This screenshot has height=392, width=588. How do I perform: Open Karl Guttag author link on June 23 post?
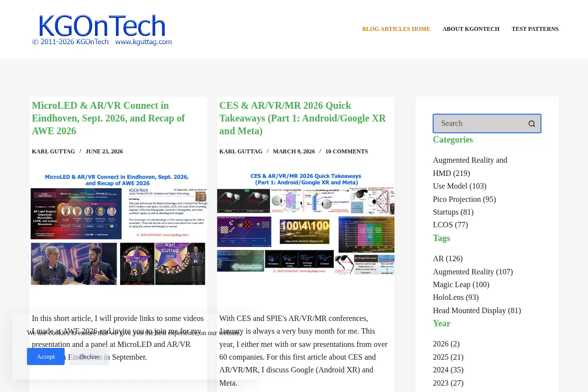click(x=53, y=151)
